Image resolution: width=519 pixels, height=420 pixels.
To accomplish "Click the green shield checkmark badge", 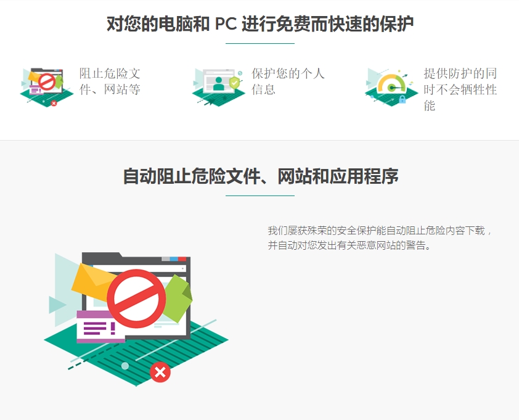I will pos(234,83).
